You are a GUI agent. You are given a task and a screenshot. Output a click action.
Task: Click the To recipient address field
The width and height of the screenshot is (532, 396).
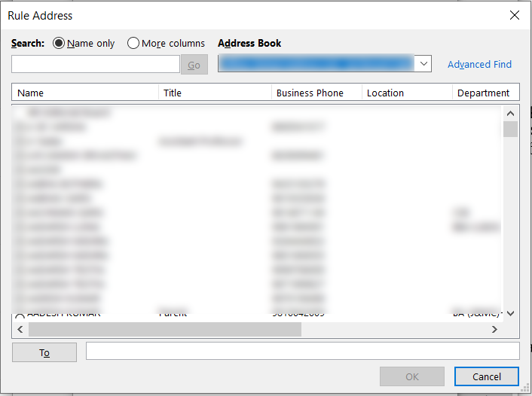tap(302, 352)
